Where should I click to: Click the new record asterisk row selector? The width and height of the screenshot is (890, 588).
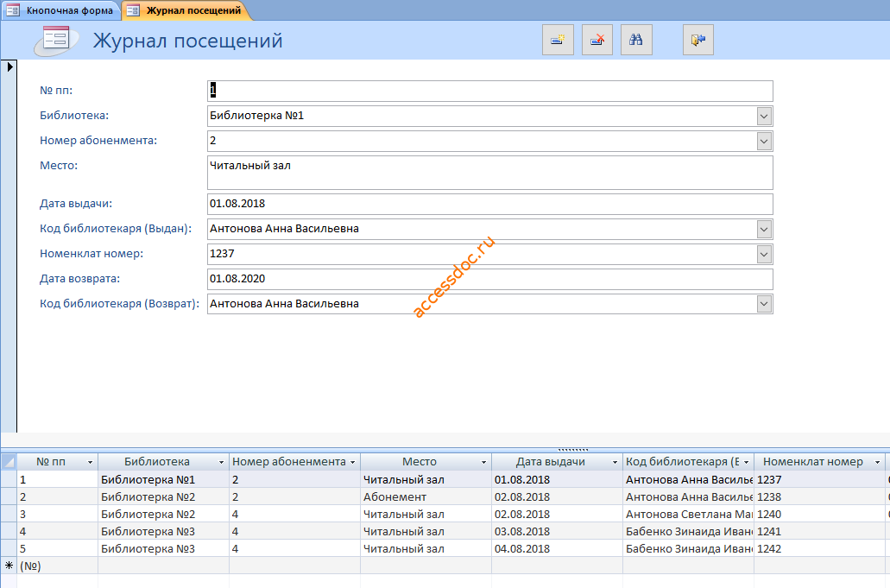click(9, 566)
